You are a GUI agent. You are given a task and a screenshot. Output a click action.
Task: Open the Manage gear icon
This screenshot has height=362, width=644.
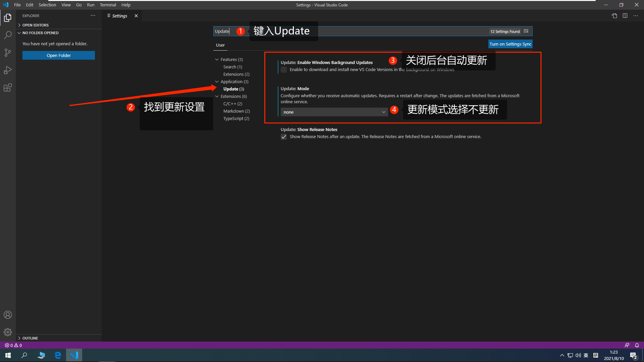[7, 332]
